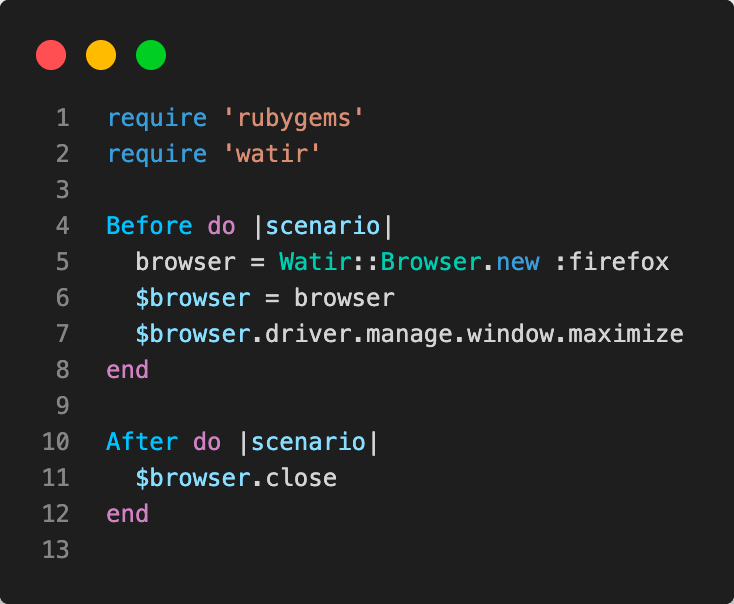Click the scenario parameter on line 4
The width and height of the screenshot is (734, 604).
[x=322, y=226]
